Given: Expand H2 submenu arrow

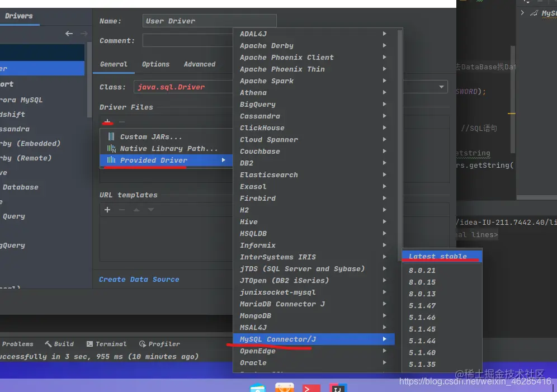Looking at the screenshot, I should point(384,210).
